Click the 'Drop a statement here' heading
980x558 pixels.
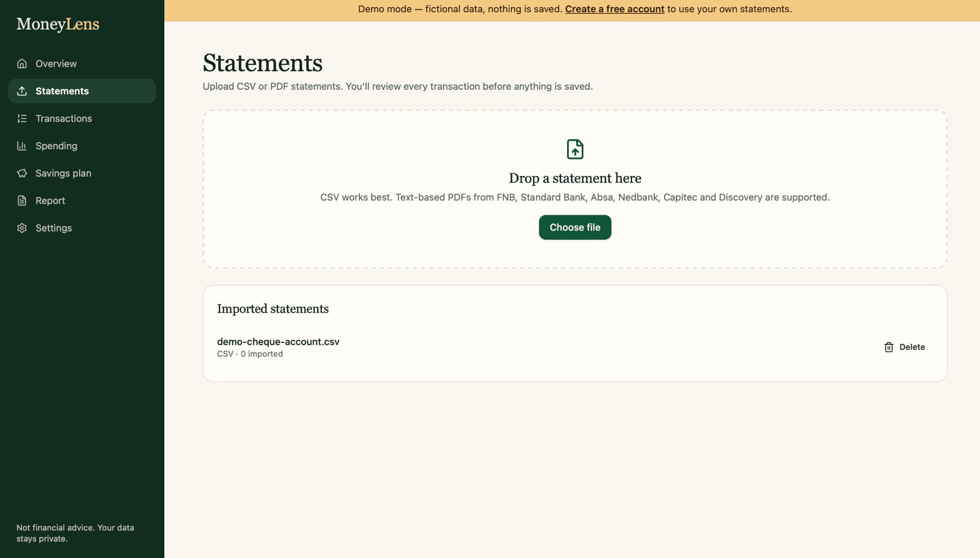click(575, 179)
